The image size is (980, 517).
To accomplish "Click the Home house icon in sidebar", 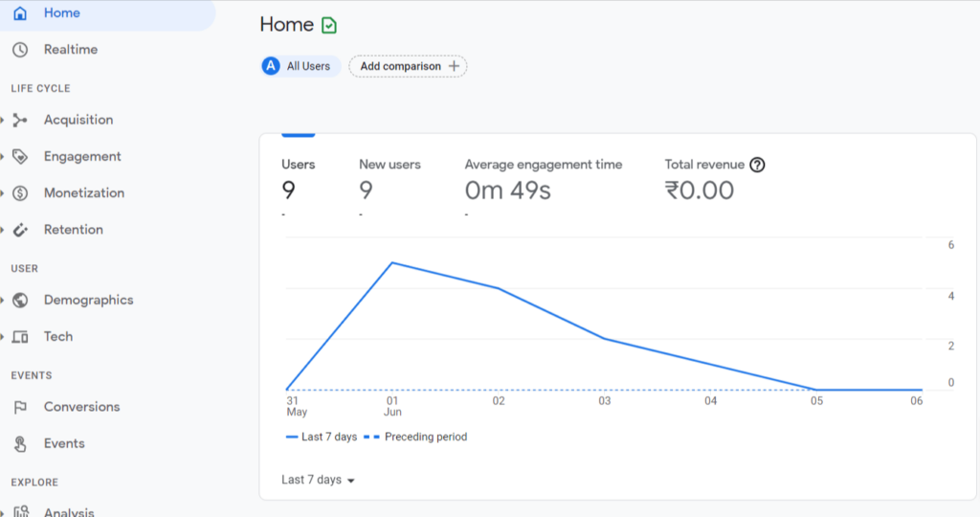I will [x=20, y=13].
